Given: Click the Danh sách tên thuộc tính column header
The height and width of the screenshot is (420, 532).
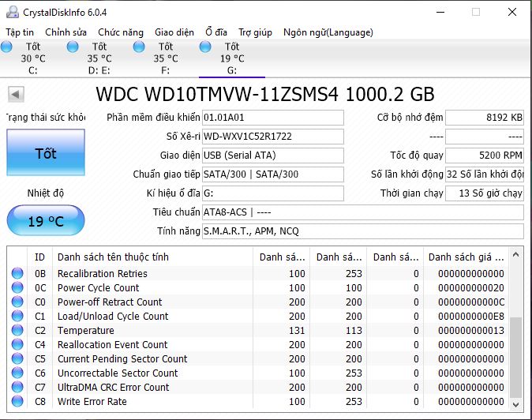Looking at the screenshot, I should point(152,257).
